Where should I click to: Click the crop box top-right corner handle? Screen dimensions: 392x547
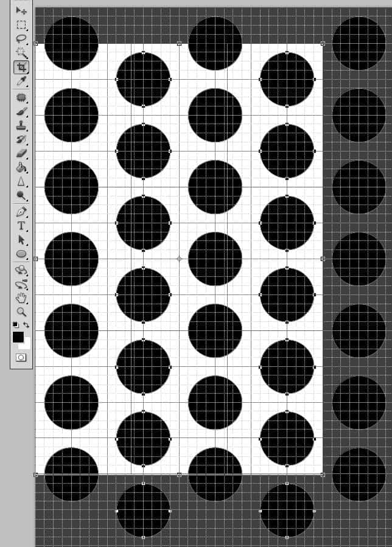323,44
